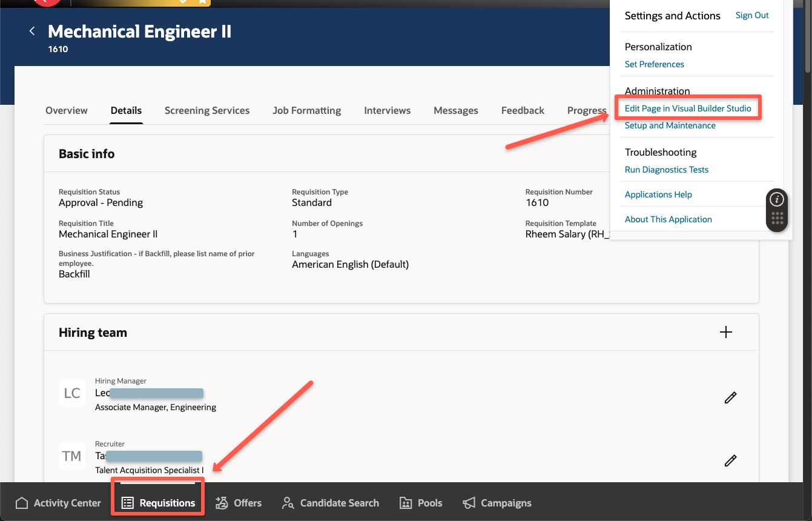Open Set Preferences under Personalization

654,64
